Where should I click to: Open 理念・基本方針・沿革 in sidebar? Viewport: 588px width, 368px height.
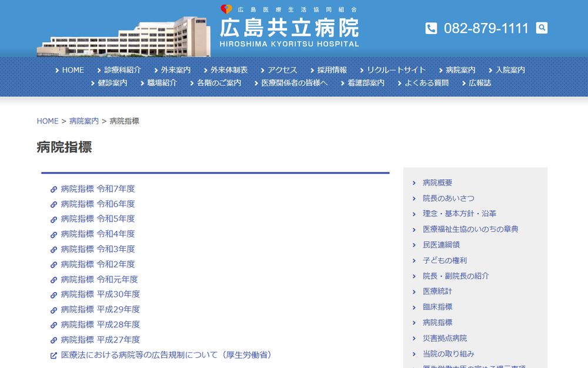[459, 214]
